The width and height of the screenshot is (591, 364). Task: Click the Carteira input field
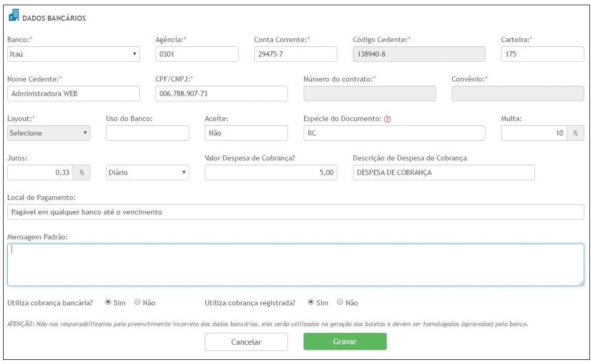coord(542,54)
